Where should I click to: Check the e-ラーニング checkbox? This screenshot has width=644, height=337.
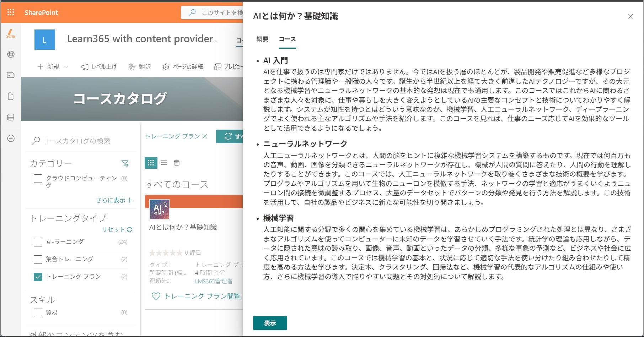coord(38,242)
